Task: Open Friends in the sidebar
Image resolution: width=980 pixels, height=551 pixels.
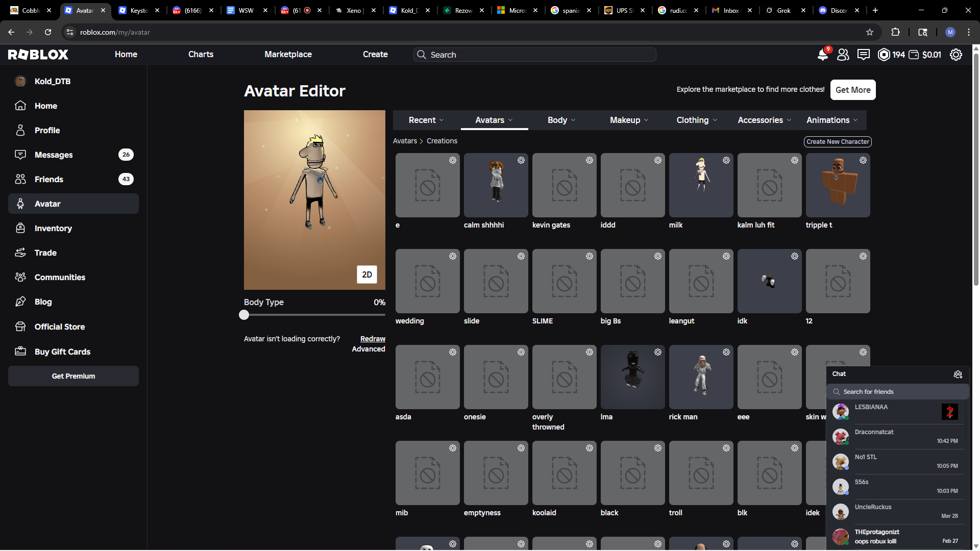Action: (x=73, y=179)
